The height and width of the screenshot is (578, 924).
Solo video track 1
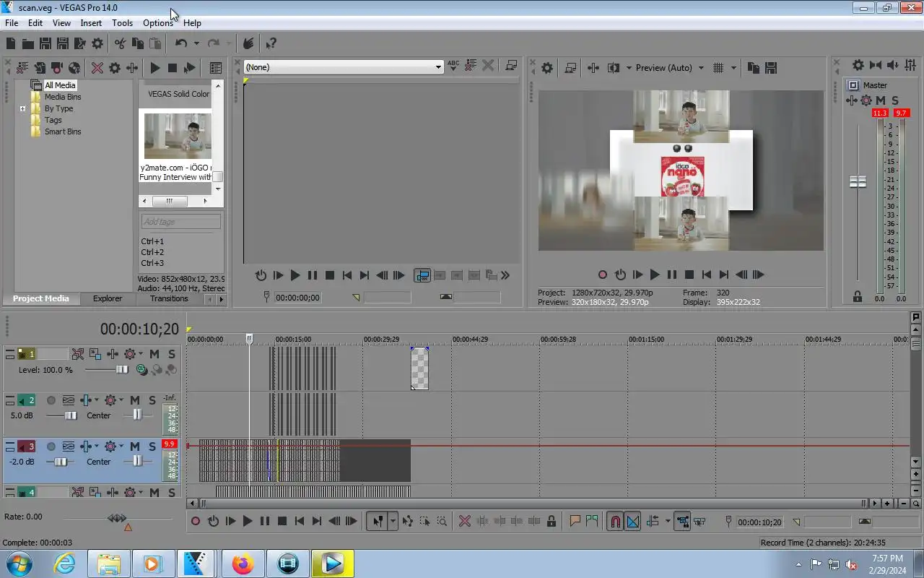[x=171, y=354]
